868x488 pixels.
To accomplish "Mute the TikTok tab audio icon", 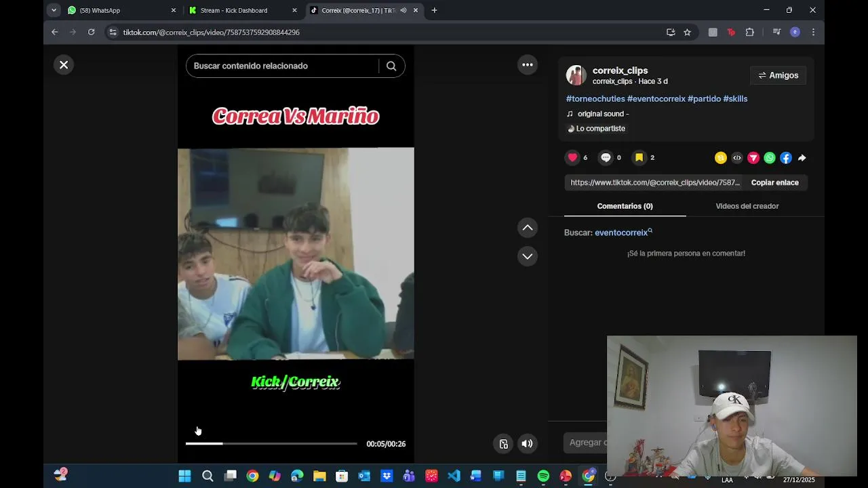I will click(403, 10).
